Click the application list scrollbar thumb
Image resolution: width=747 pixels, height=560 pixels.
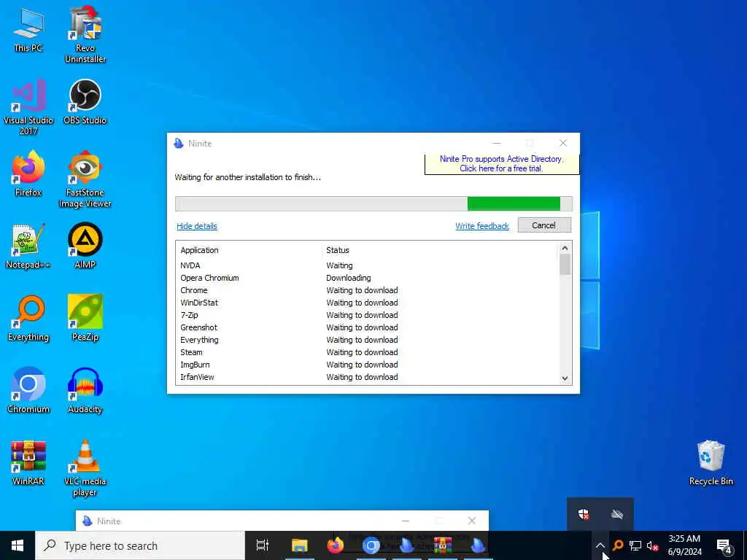(x=565, y=264)
